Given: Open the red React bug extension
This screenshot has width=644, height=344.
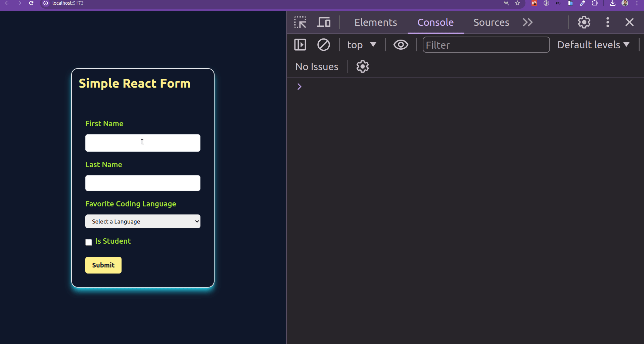Looking at the screenshot, I should (x=534, y=3).
